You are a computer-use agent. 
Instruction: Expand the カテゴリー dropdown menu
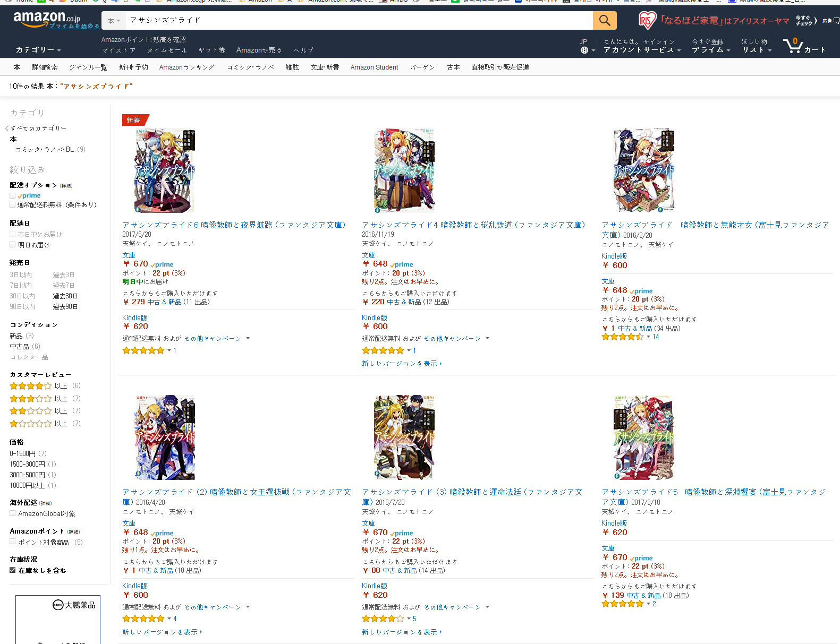pyautogui.click(x=38, y=50)
